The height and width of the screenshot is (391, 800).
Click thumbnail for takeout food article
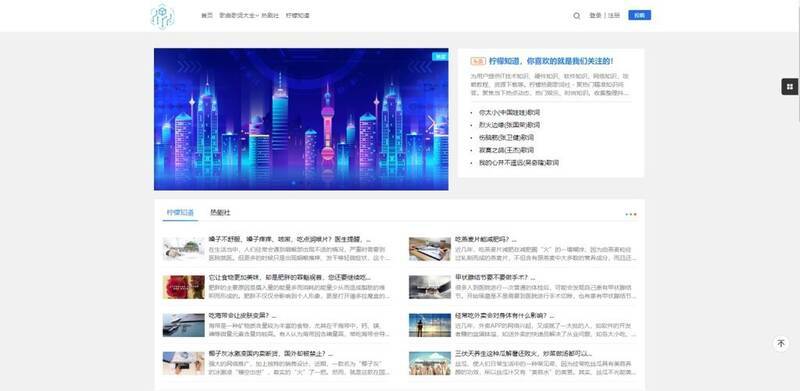[x=430, y=325]
